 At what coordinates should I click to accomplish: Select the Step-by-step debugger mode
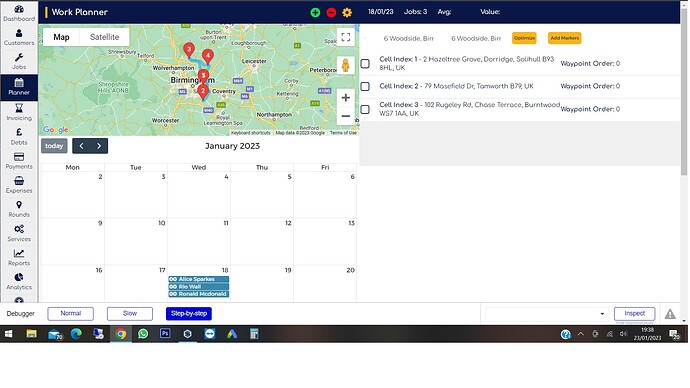pyautogui.click(x=189, y=313)
